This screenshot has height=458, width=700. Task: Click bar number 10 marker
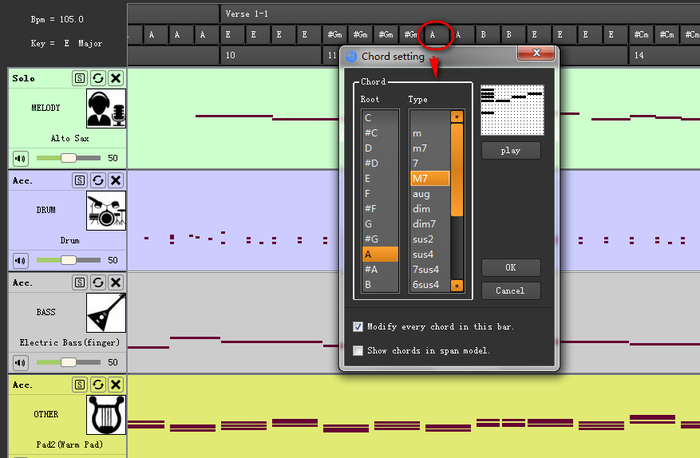[230, 56]
